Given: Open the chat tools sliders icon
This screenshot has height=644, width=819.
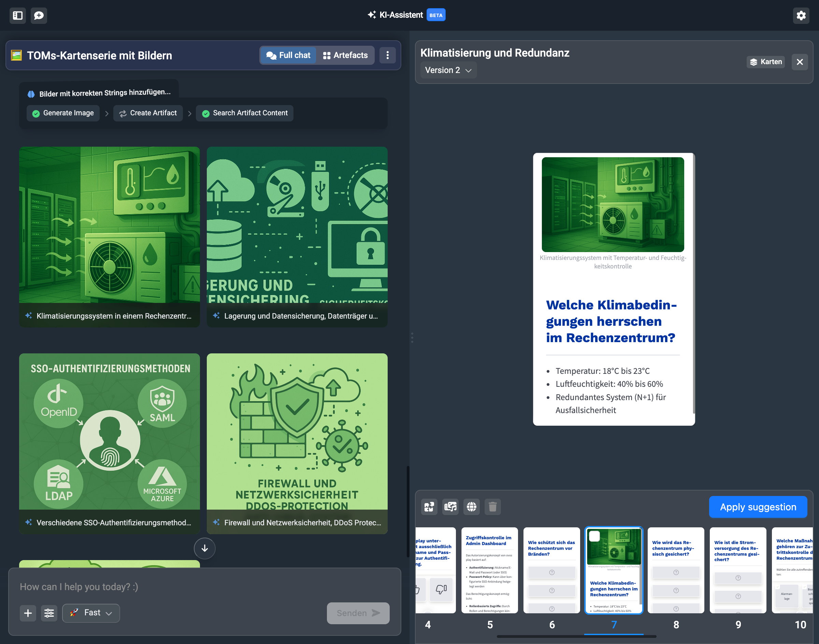Looking at the screenshot, I should [x=49, y=613].
